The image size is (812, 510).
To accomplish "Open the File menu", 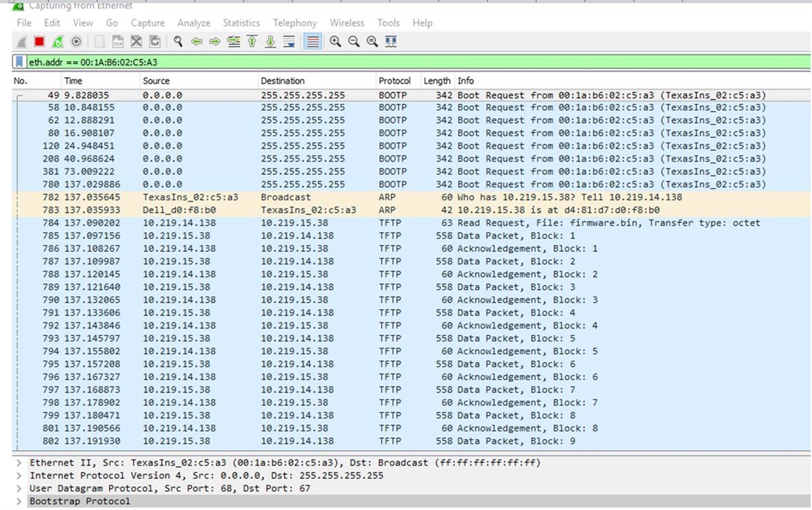I will pyautogui.click(x=24, y=23).
